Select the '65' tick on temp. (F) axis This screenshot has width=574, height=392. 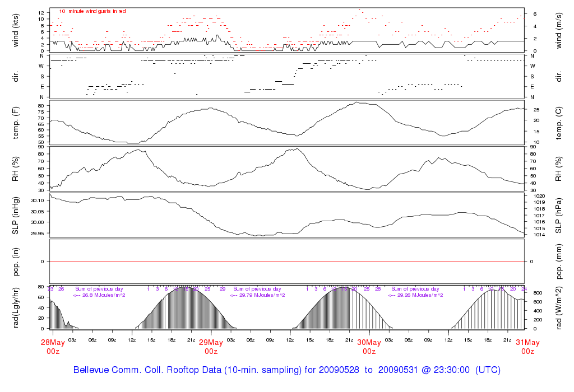[x=40, y=124]
